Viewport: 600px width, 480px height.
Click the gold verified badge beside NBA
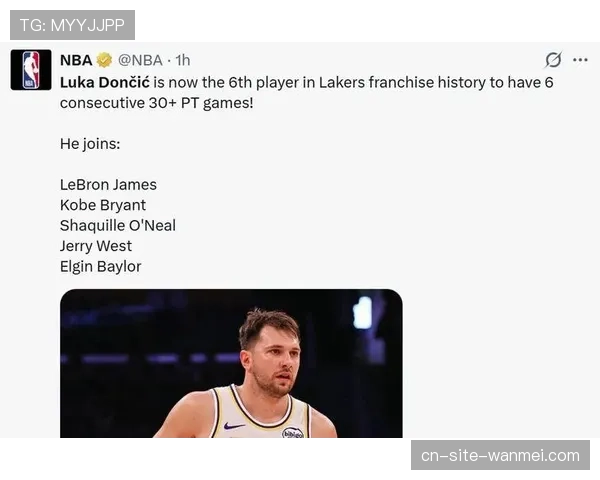tap(104, 60)
